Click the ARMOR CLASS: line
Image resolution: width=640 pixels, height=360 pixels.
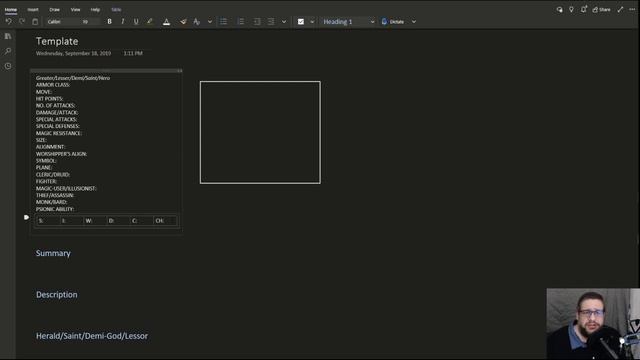pos(53,85)
